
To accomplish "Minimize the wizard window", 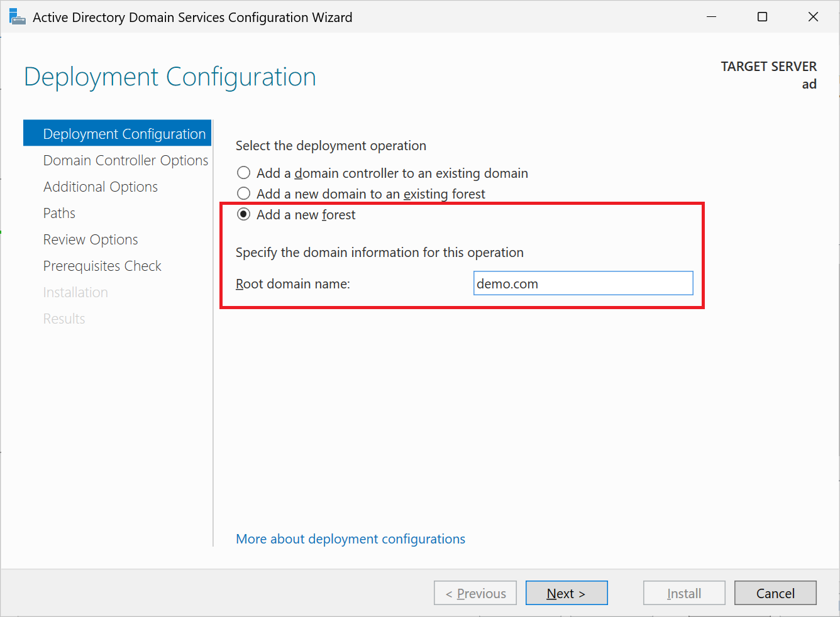I will 712,17.
